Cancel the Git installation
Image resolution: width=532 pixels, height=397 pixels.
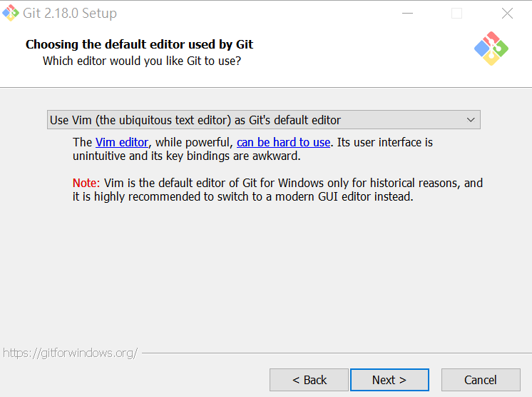click(x=481, y=380)
